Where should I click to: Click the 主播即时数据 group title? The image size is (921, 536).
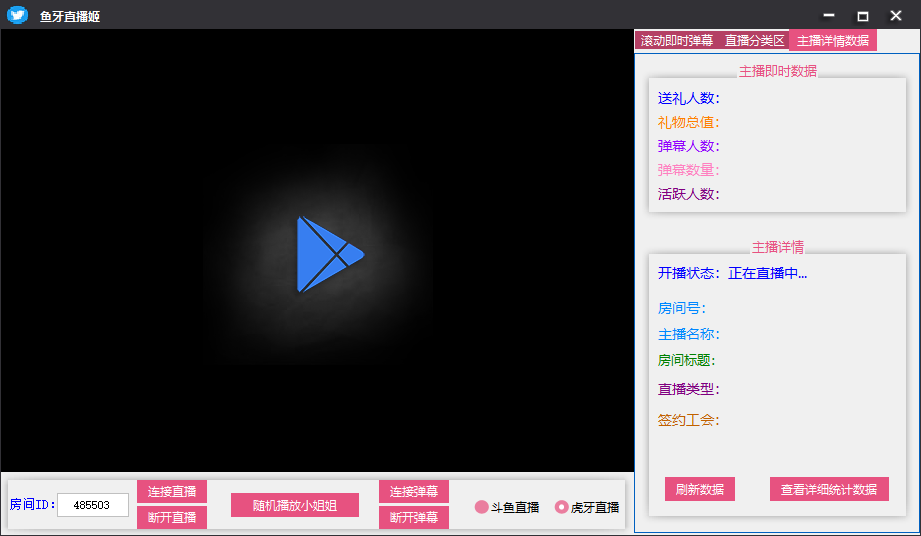[x=778, y=71]
